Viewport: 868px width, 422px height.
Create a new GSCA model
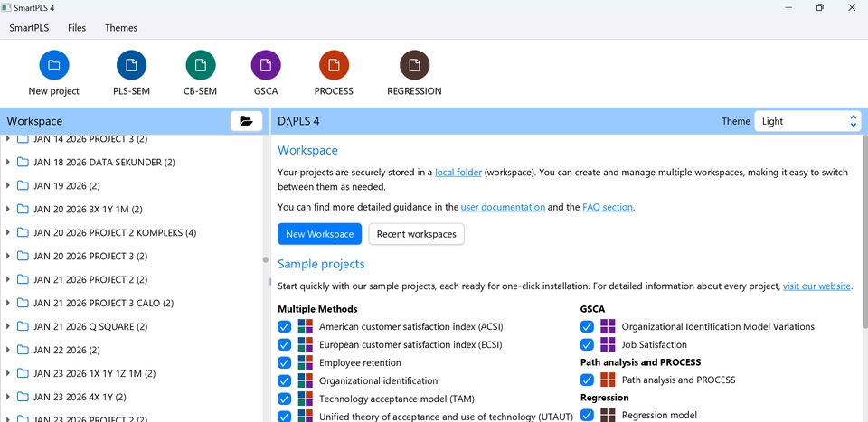[266, 65]
